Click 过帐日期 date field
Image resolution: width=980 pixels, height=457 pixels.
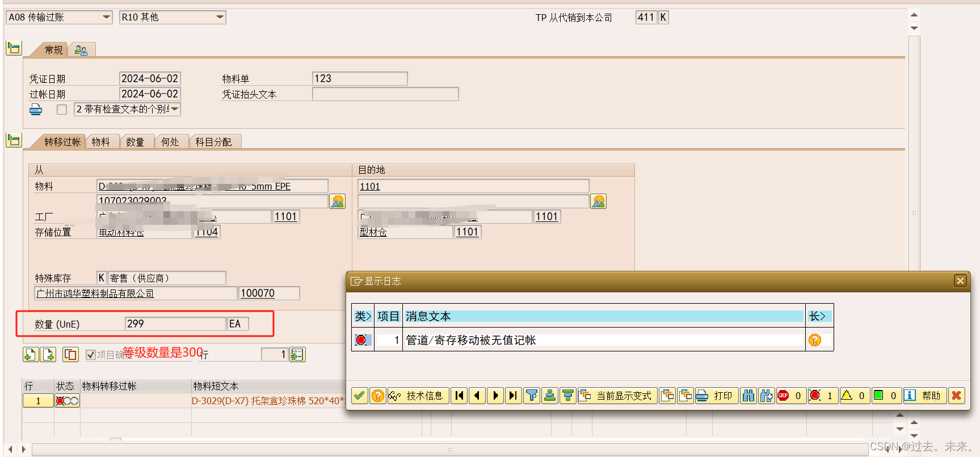(x=150, y=94)
